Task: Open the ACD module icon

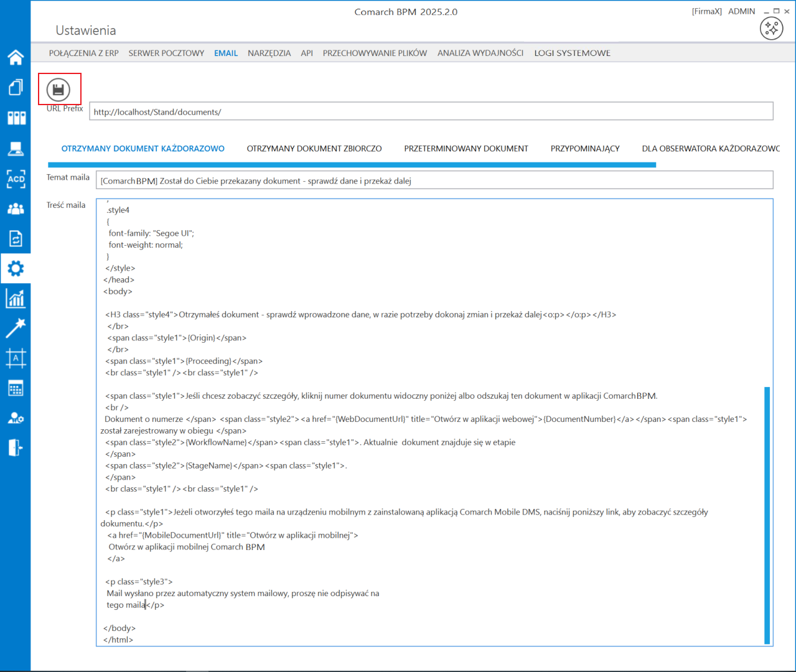Action: tap(16, 179)
